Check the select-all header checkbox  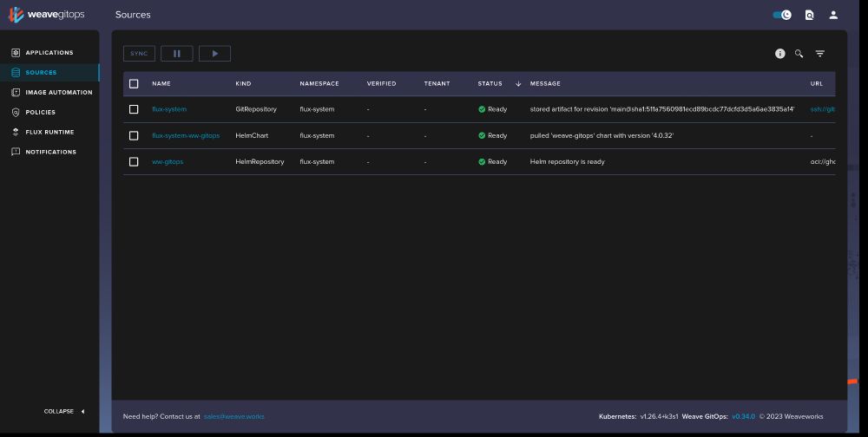point(134,83)
